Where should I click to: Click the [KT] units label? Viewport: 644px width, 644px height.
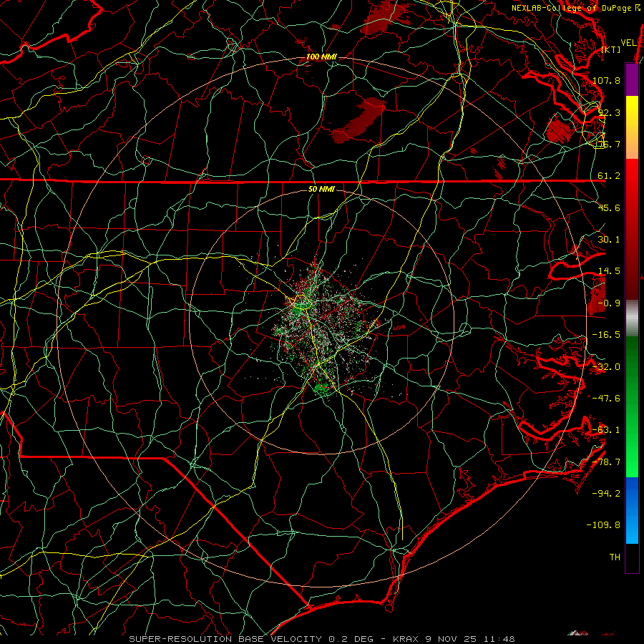pyautogui.click(x=611, y=49)
